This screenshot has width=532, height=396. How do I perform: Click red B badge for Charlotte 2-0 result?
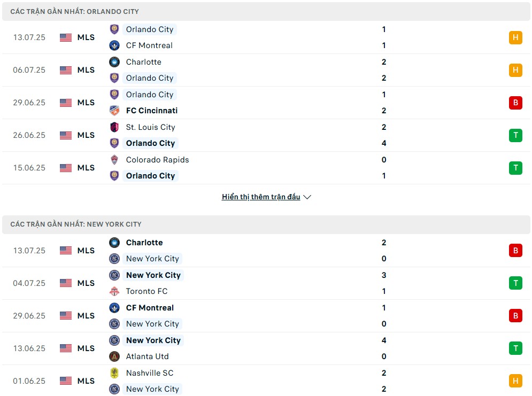point(515,251)
